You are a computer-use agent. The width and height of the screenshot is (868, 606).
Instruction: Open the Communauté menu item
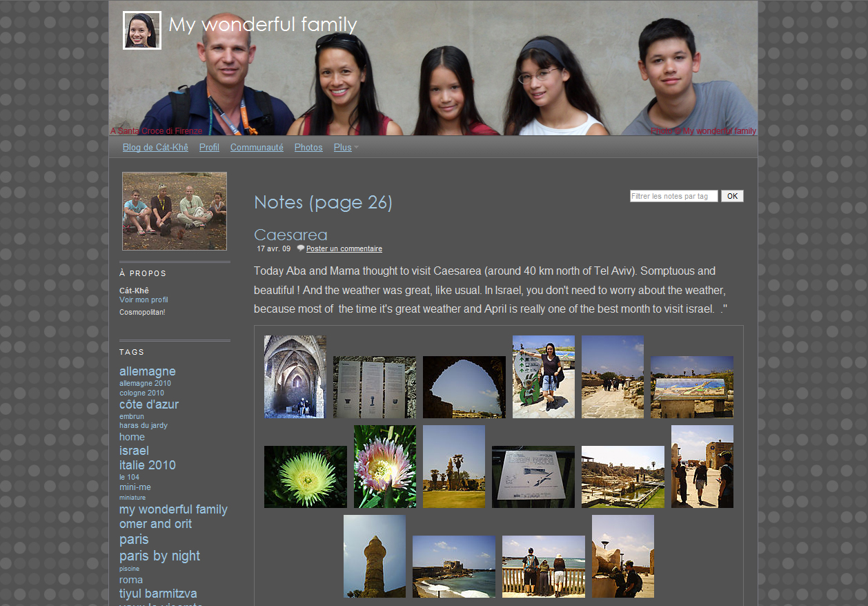coord(257,148)
